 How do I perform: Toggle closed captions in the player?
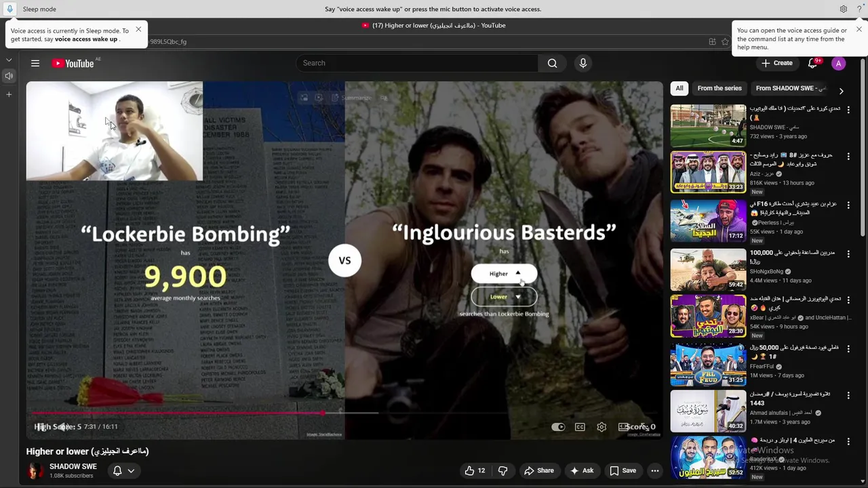point(580,427)
